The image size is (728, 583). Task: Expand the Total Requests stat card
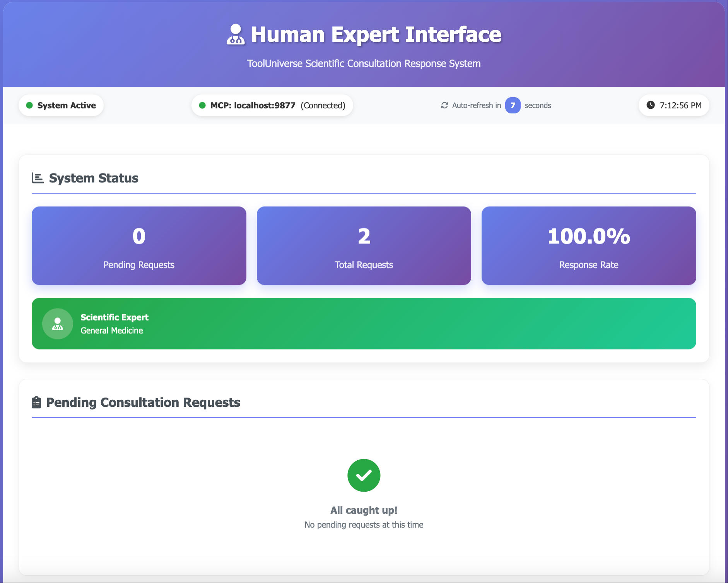[364, 245]
